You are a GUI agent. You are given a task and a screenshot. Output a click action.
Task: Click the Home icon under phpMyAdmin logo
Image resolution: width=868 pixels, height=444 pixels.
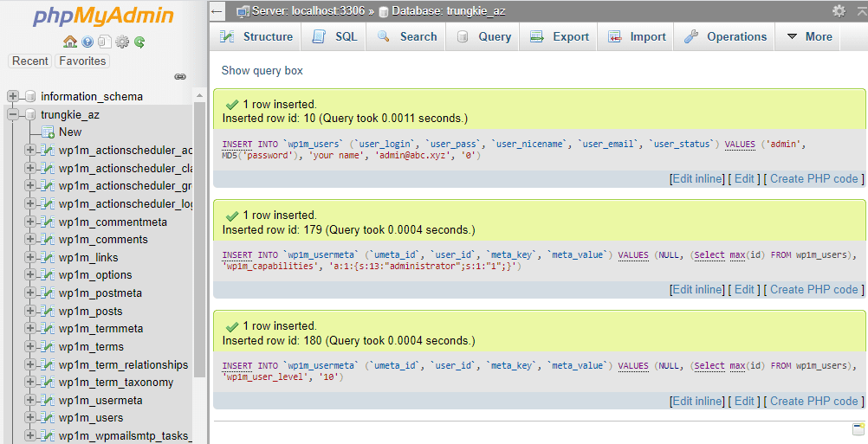[70, 42]
